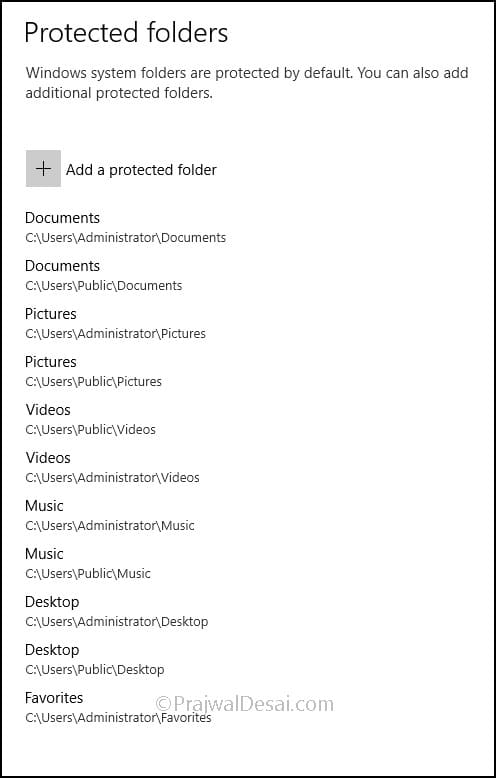
Task: Select the Public Documents folder entry
Action: 104,275
